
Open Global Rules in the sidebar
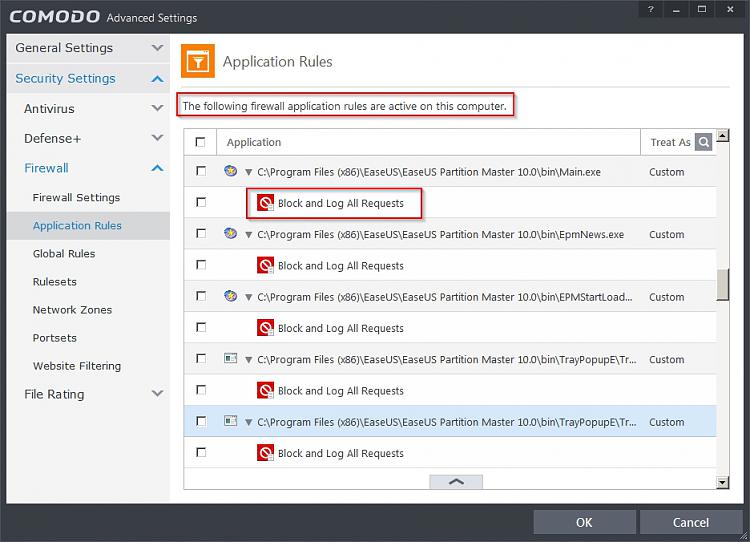(x=64, y=254)
